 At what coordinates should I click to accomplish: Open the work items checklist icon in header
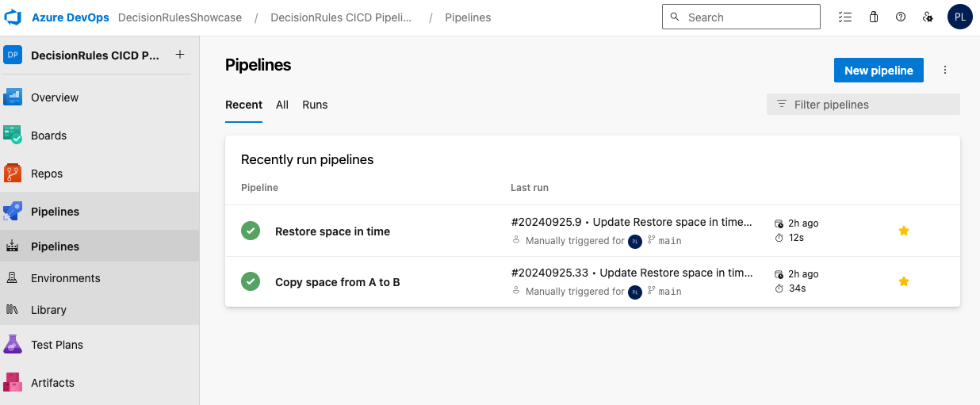845,17
